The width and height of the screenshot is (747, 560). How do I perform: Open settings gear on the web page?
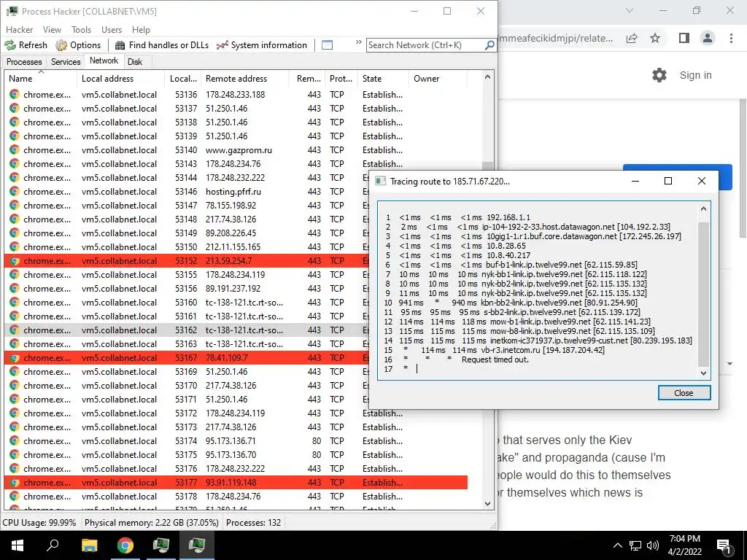coord(659,75)
